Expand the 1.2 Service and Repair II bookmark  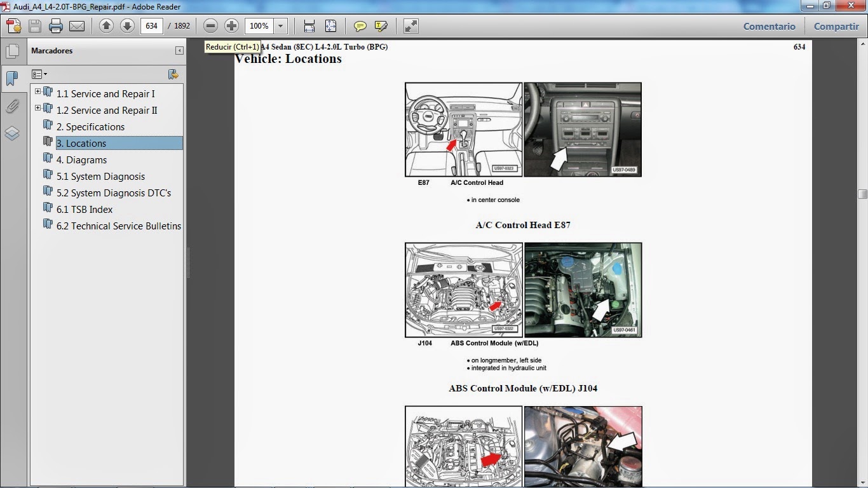click(x=38, y=108)
